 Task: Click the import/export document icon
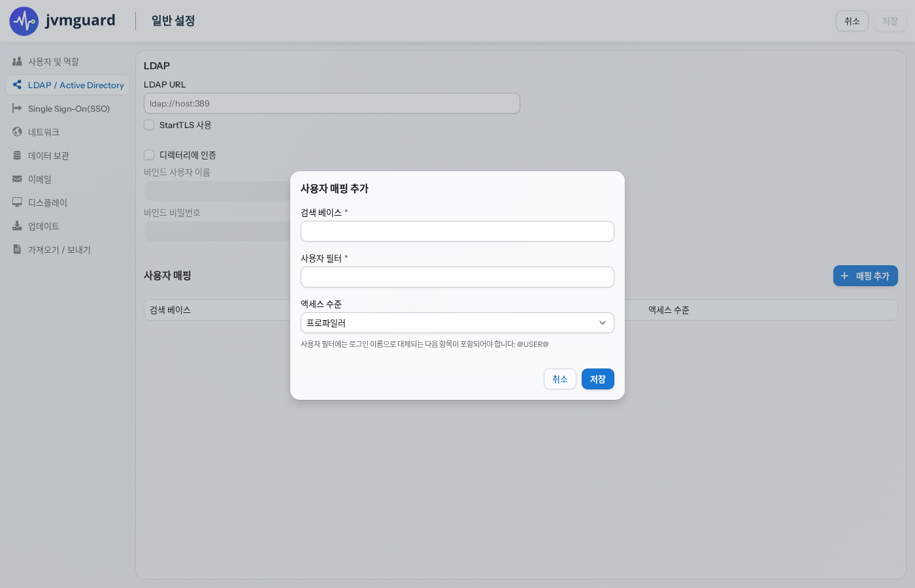[x=17, y=250]
